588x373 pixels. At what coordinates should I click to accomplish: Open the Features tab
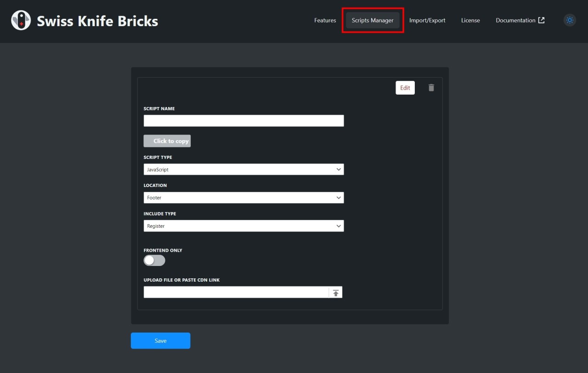point(325,20)
